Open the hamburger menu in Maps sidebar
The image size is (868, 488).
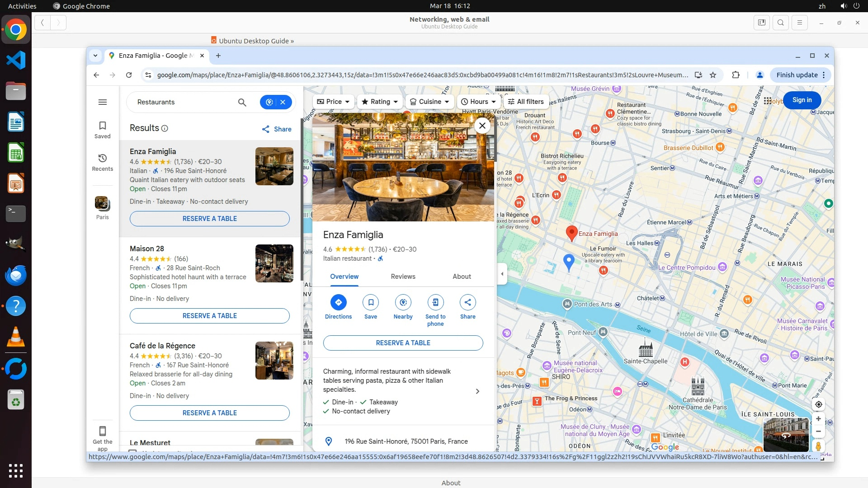click(103, 102)
